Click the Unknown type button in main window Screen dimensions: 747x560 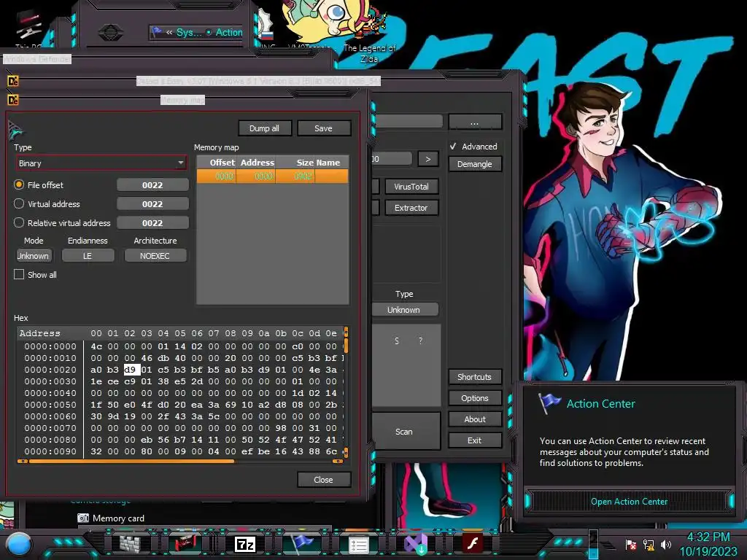click(x=404, y=309)
